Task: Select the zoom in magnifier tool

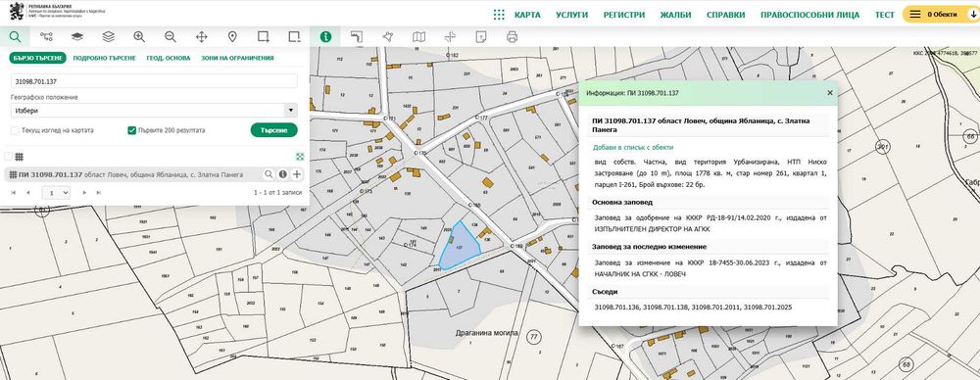Action: 139,37
